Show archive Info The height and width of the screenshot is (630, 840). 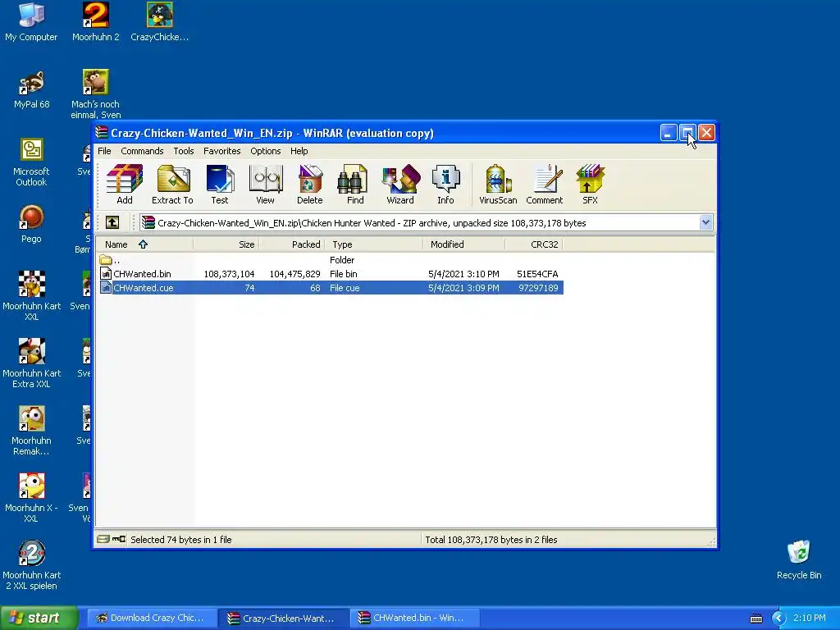click(445, 185)
